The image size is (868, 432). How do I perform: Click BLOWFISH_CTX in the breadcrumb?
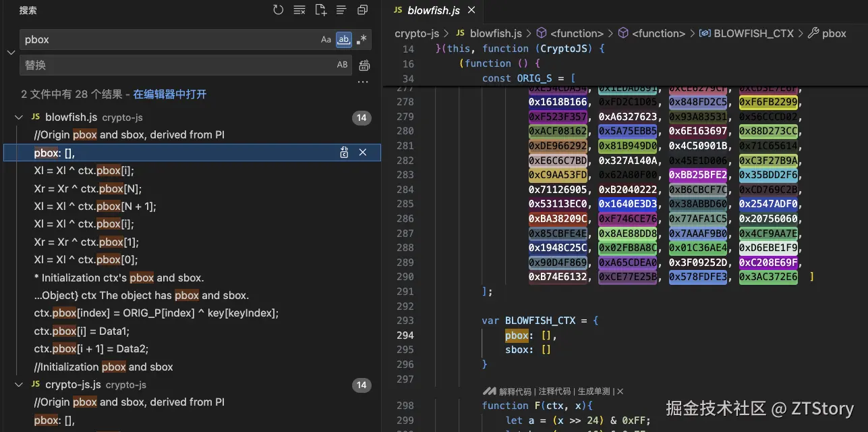tap(753, 33)
